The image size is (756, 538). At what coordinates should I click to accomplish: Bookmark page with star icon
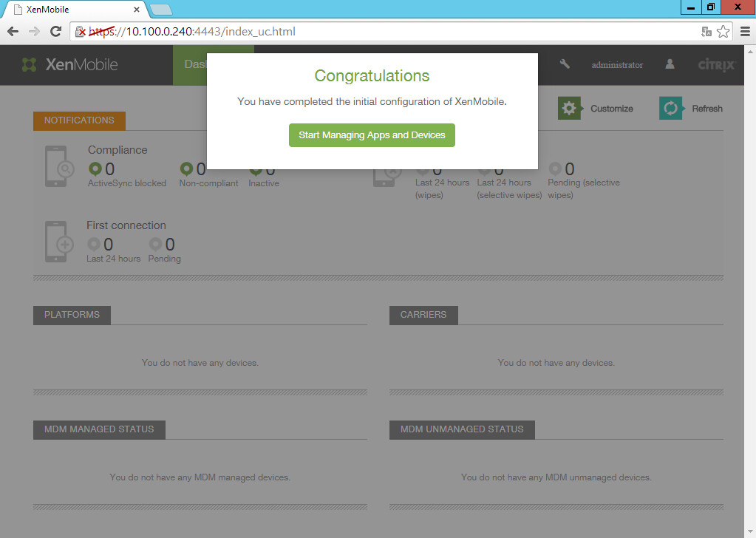coord(723,32)
